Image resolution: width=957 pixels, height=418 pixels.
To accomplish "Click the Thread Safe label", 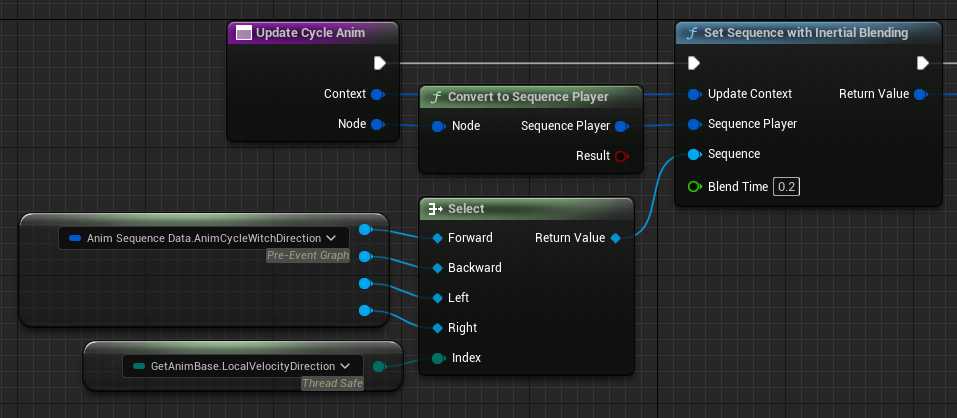I will [x=333, y=384].
